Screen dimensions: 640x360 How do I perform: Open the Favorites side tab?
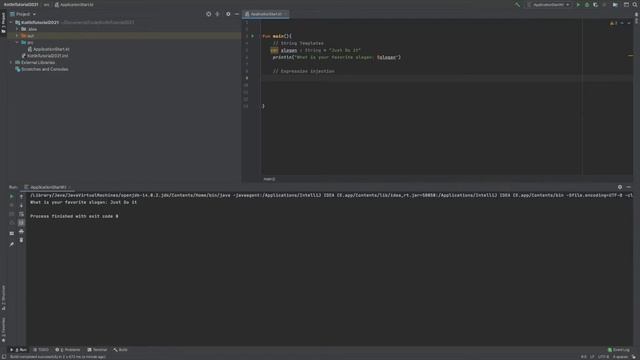[x=3, y=330]
